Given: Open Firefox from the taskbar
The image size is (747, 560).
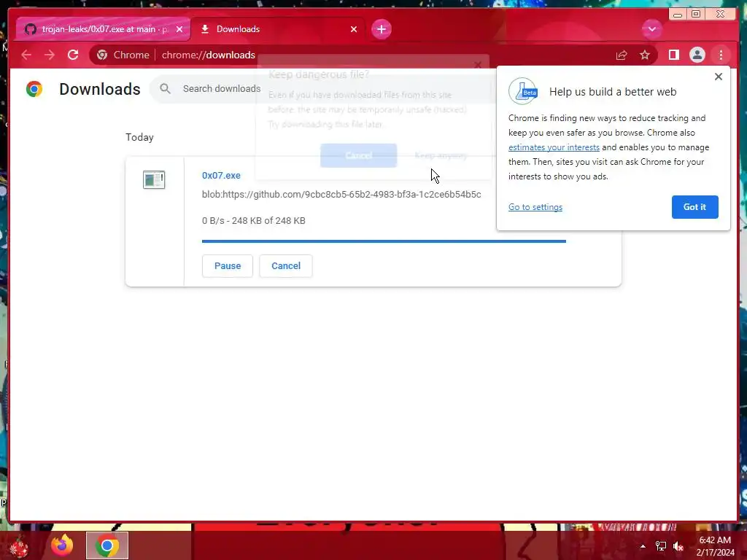Looking at the screenshot, I should [62, 545].
